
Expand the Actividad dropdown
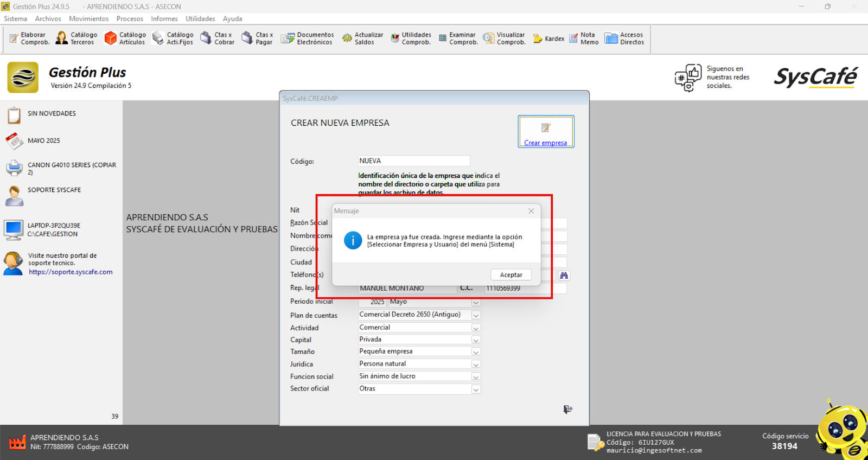pos(476,328)
